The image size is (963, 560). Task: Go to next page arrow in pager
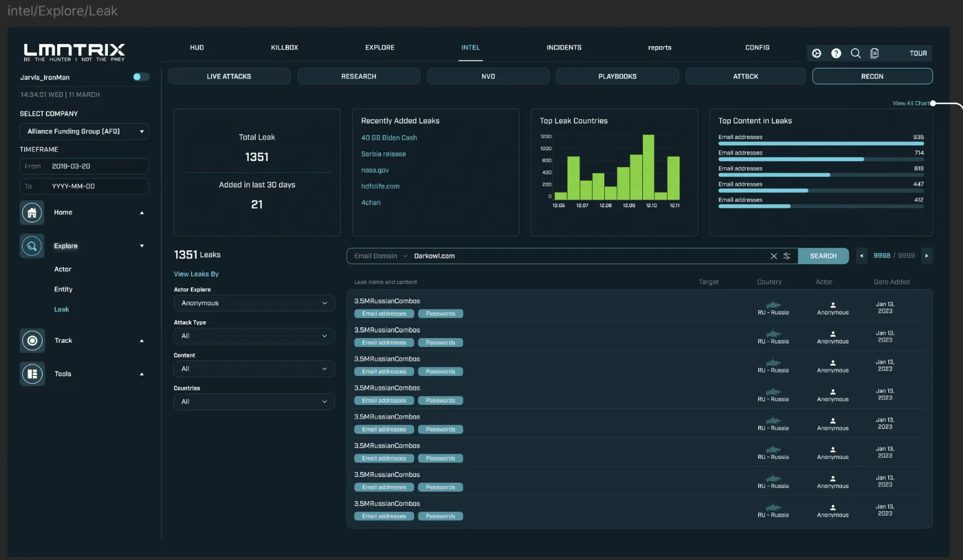[x=927, y=256]
